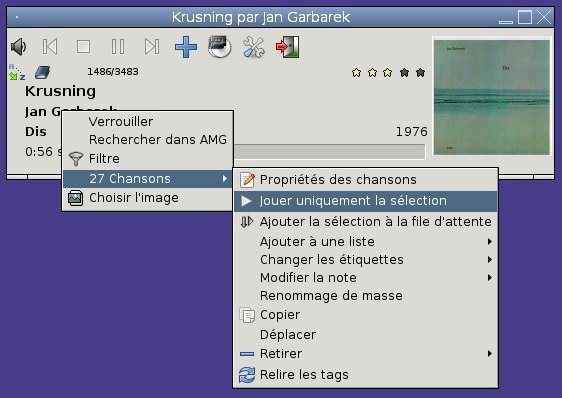The image size is (562, 398).
Task: Select the Filtre menu entry
Action: [x=148, y=158]
